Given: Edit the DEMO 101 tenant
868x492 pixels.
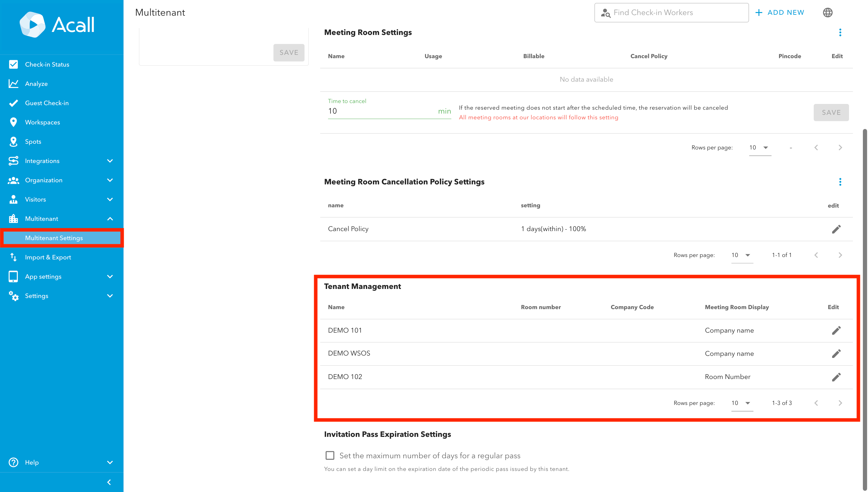Looking at the screenshot, I should pyautogui.click(x=836, y=331).
